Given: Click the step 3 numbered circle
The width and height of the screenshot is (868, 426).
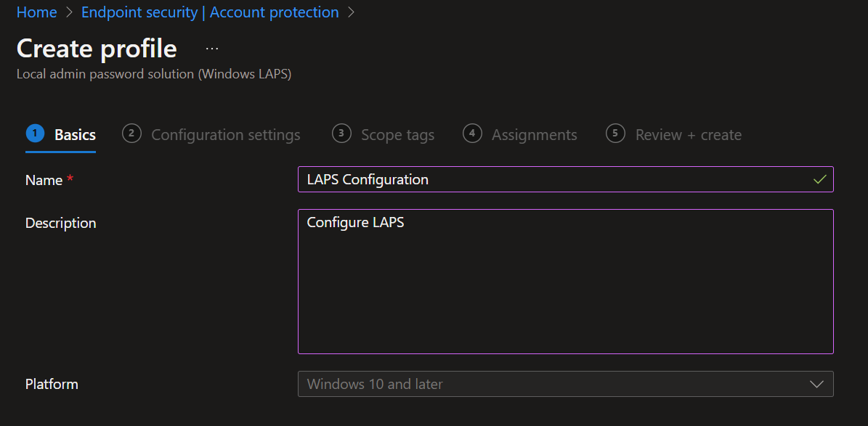Looking at the screenshot, I should click(341, 134).
